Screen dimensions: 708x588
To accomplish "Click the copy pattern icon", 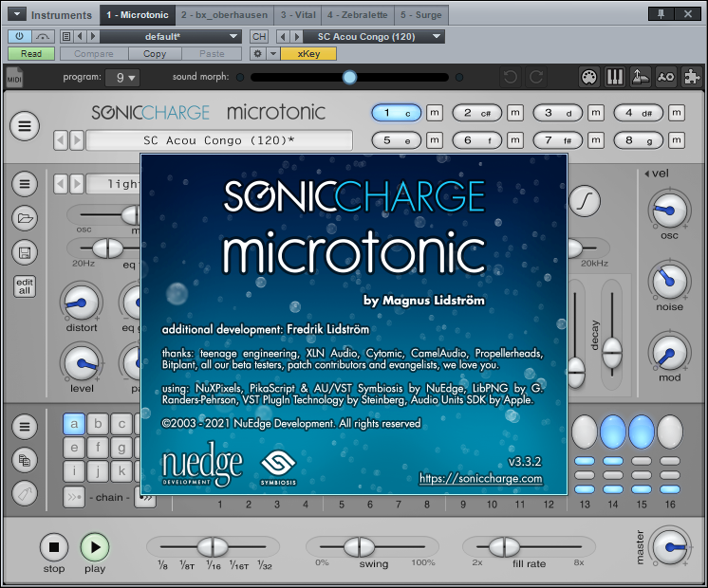I will (25, 460).
